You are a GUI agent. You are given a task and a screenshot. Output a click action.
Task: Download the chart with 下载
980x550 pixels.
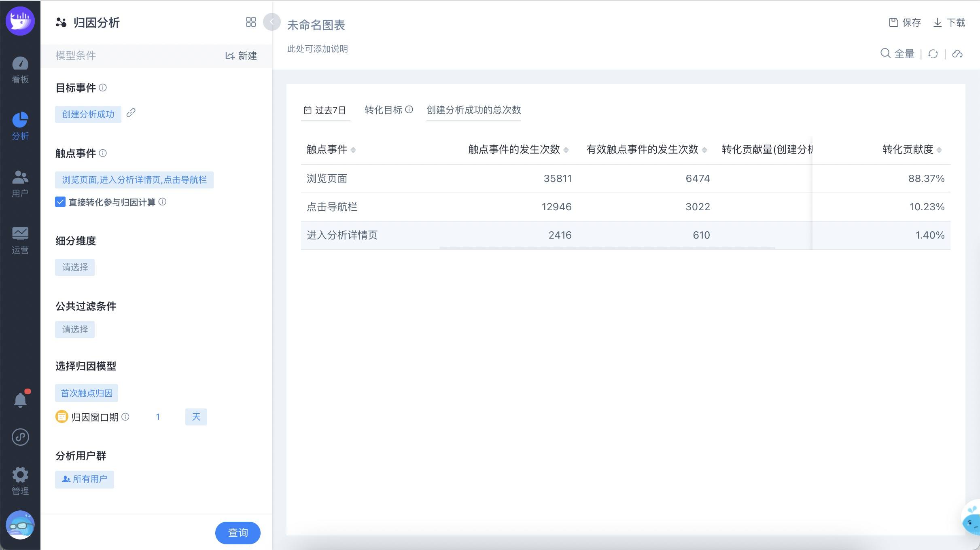coord(949,23)
